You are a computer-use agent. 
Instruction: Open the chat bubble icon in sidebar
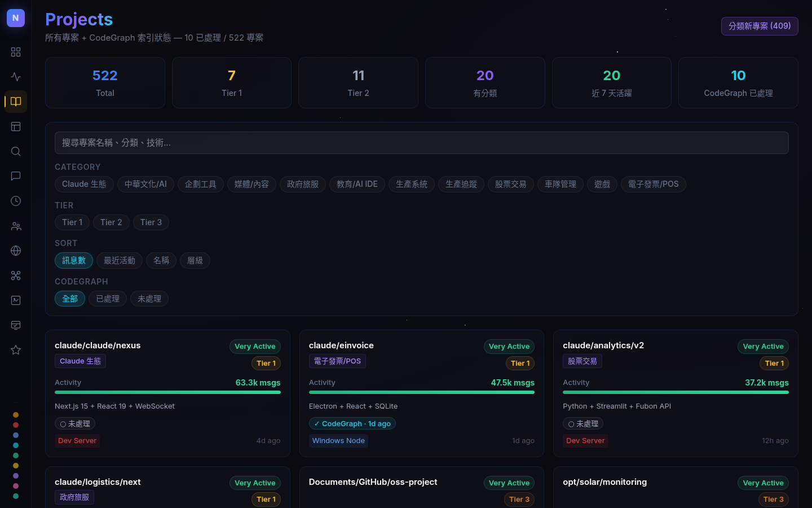[x=16, y=176]
